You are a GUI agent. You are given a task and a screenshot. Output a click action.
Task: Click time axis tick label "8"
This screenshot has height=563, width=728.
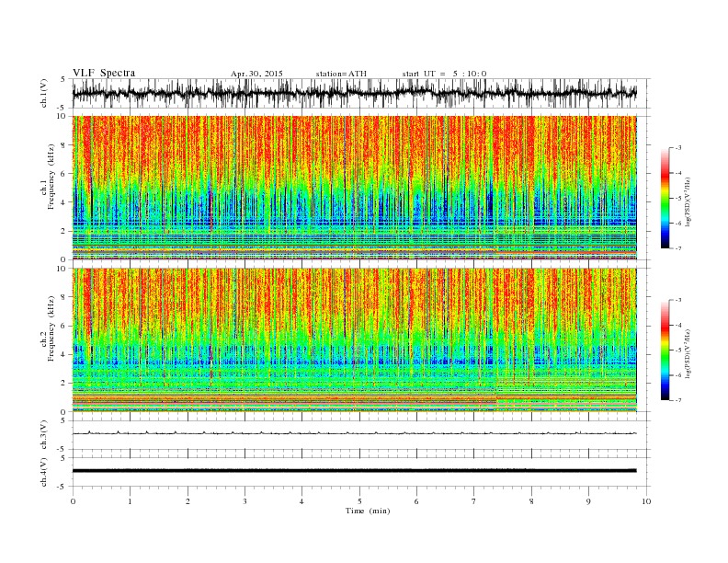tap(531, 501)
